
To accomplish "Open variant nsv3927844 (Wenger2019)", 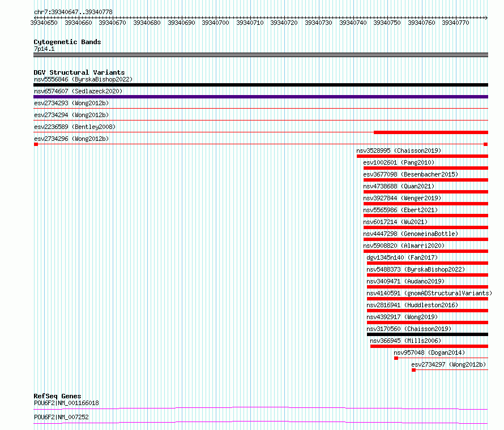I will click(402, 198).
